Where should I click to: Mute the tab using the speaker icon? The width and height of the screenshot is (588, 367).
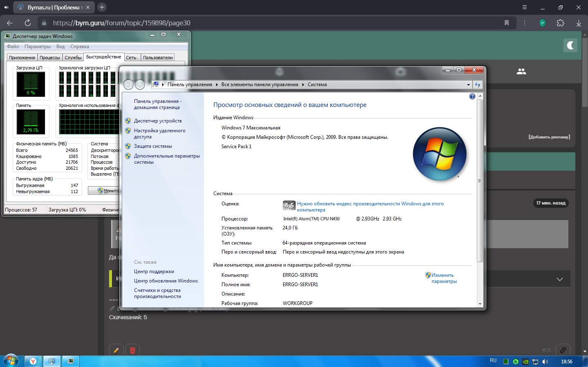coord(6,7)
